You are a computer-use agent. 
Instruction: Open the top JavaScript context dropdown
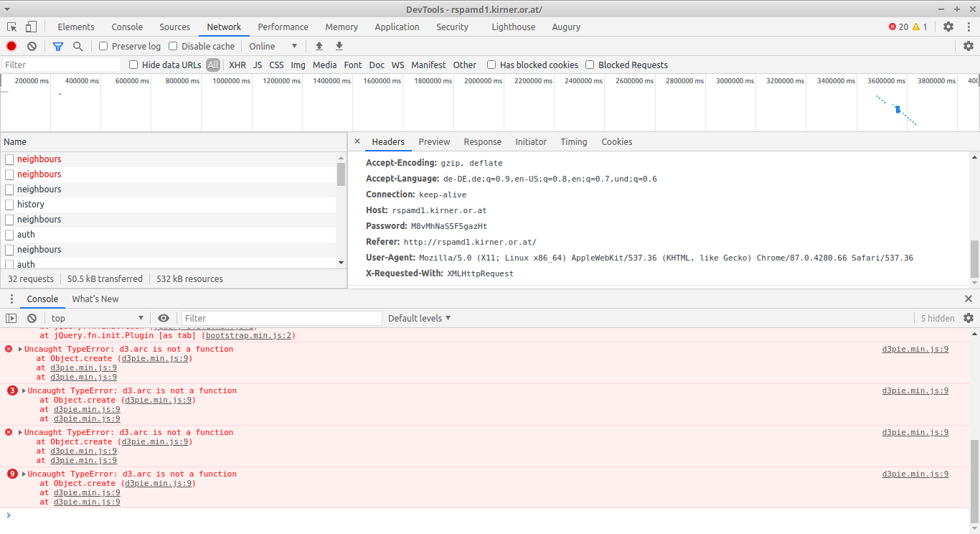pyautogui.click(x=97, y=318)
